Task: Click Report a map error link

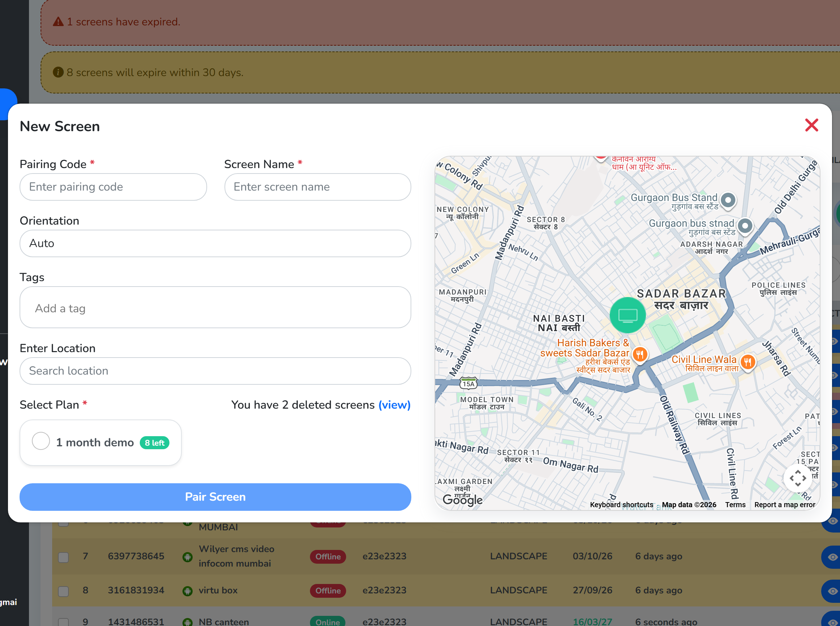Action: click(x=784, y=505)
